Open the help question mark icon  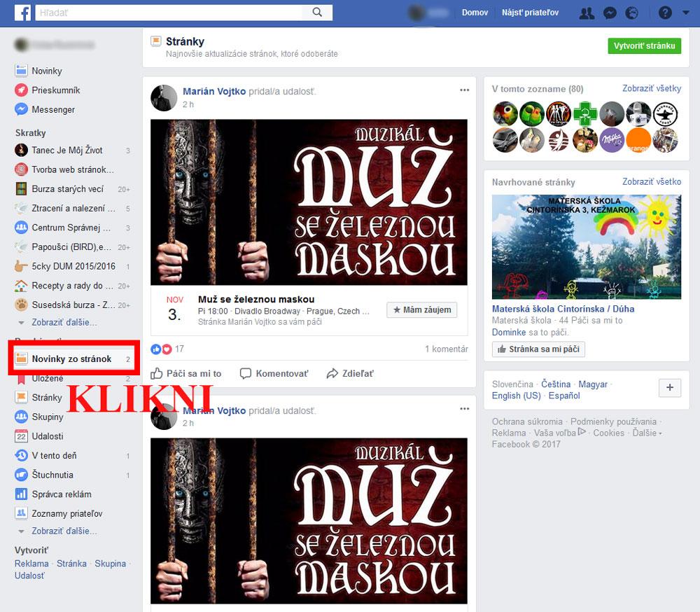pos(665,13)
